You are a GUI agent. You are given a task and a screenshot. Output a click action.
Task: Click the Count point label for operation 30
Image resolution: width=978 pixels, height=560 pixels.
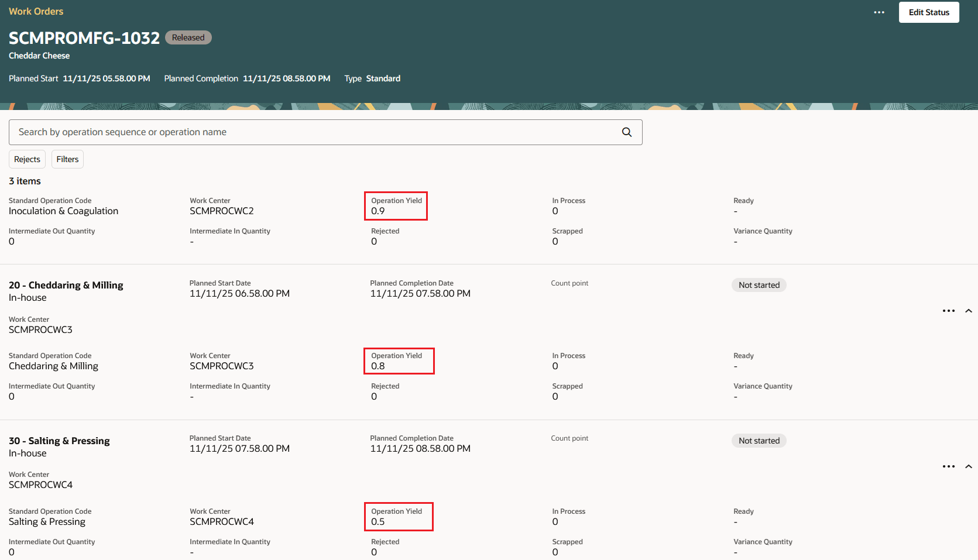569,438
